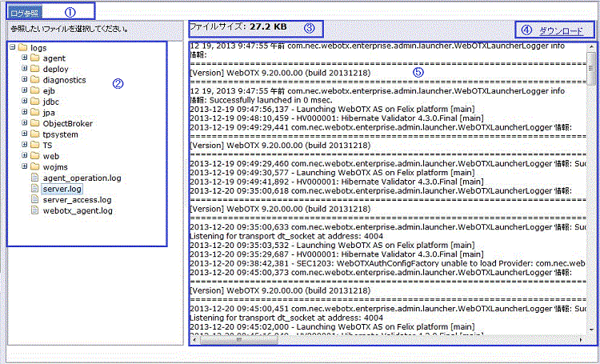Click the webotx_agent.log file icon

click(x=35, y=211)
